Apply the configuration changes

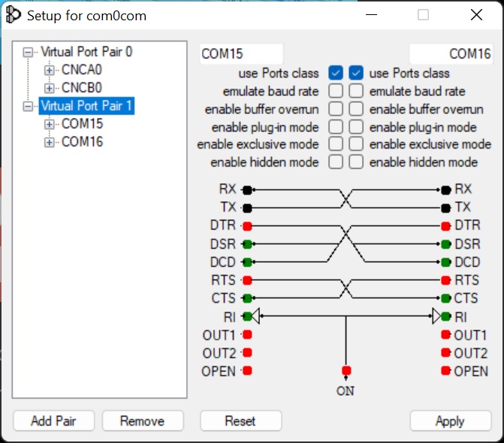(451, 420)
